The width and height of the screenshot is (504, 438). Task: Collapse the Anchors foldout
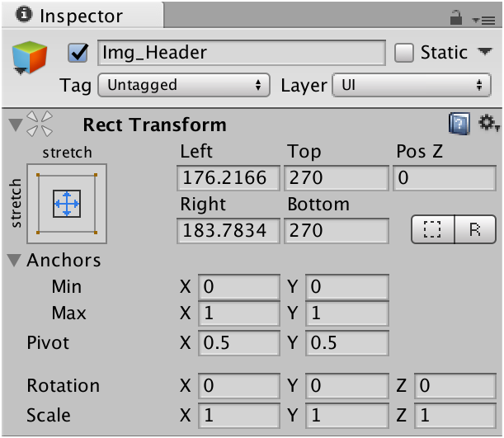click(x=14, y=261)
